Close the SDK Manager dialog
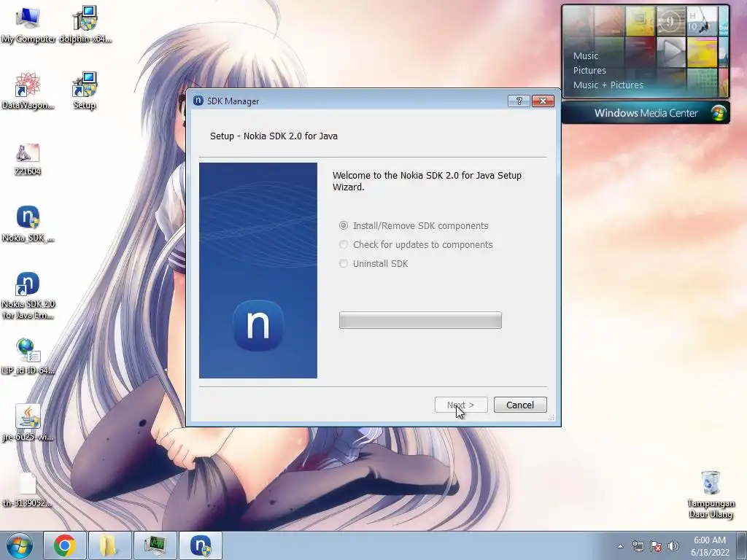This screenshot has width=747, height=560. point(543,101)
